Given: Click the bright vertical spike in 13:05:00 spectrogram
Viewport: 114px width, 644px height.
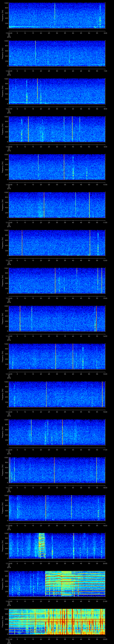Looking at the screenshot, I should point(55,14).
